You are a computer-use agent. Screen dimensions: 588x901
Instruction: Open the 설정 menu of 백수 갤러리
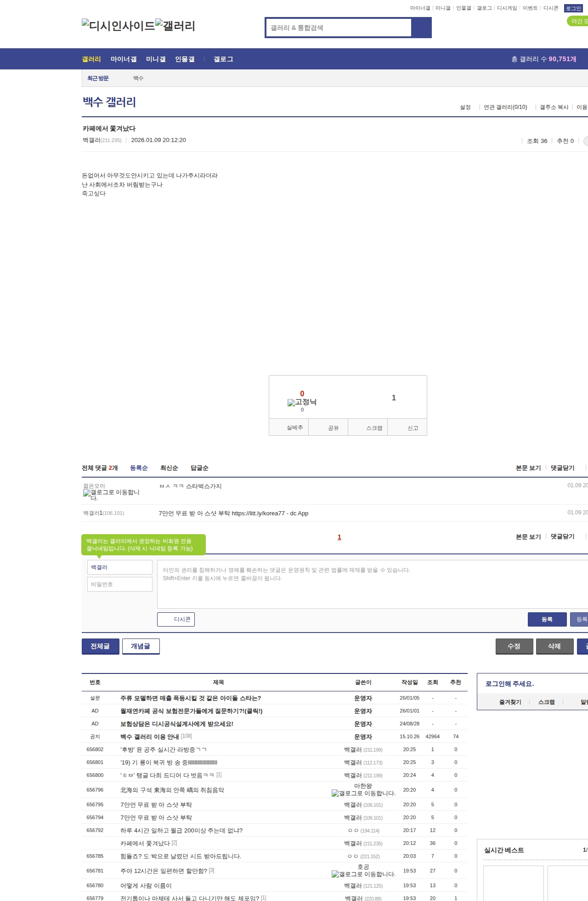click(x=465, y=107)
